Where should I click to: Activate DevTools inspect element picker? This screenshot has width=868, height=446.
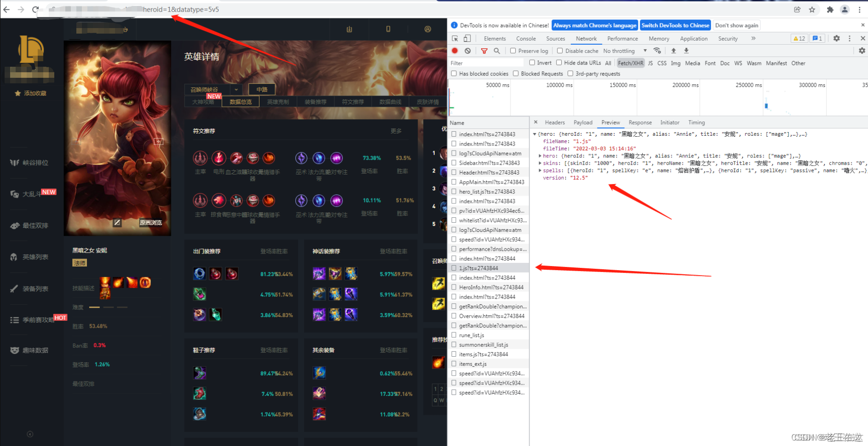pos(455,39)
